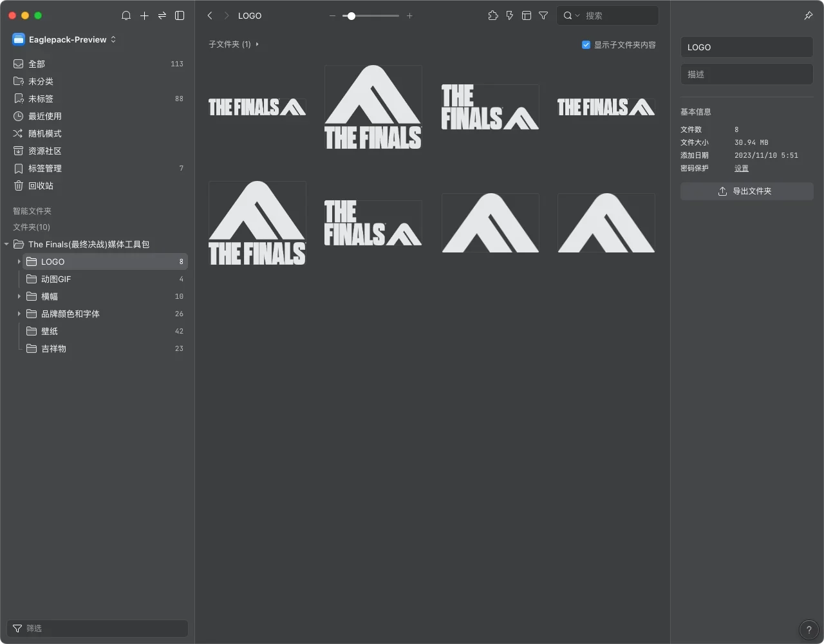Viewport: 824px width, 644px height.
Task: Click the 搜索 search field
Action: coord(618,15)
